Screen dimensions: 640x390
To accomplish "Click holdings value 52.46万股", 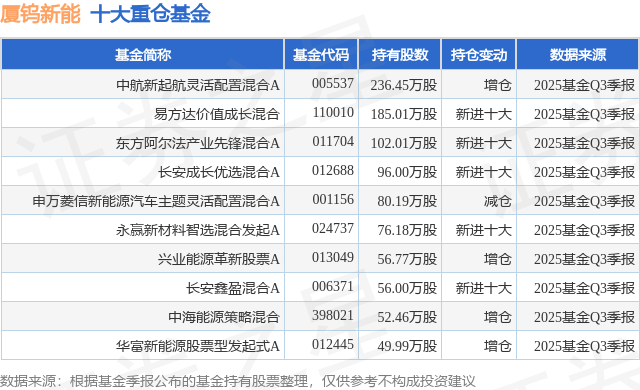I will (407, 317).
